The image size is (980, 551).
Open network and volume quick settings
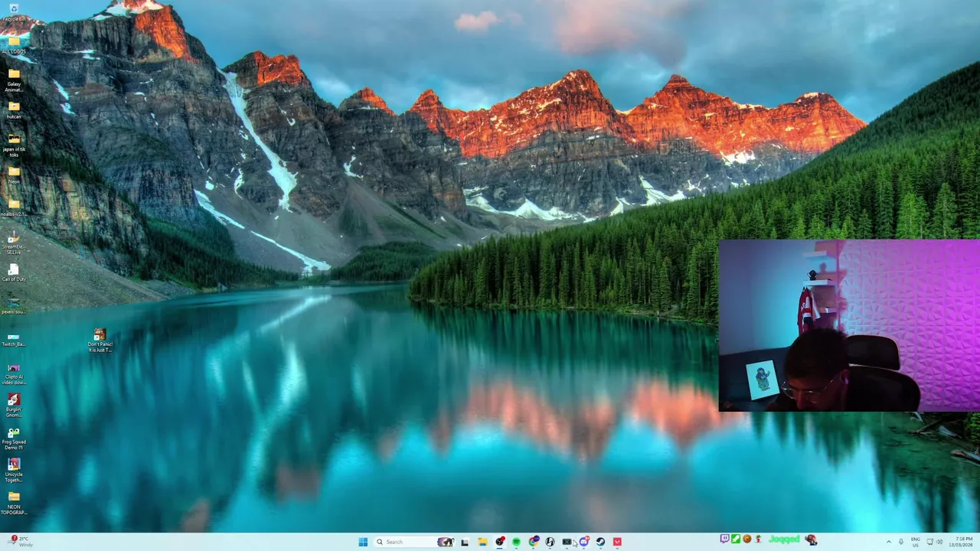click(x=935, y=542)
